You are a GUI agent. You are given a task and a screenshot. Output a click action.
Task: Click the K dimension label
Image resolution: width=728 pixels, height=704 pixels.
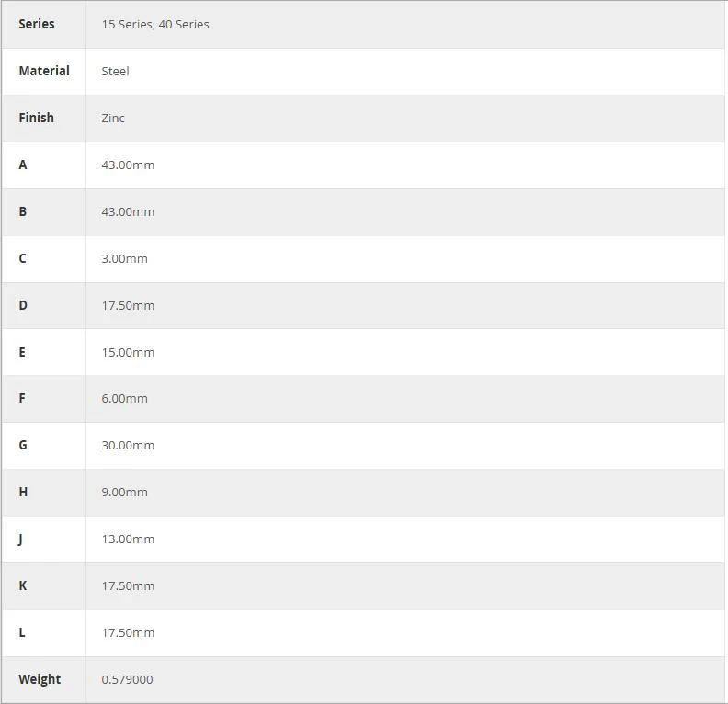click(23, 585)
